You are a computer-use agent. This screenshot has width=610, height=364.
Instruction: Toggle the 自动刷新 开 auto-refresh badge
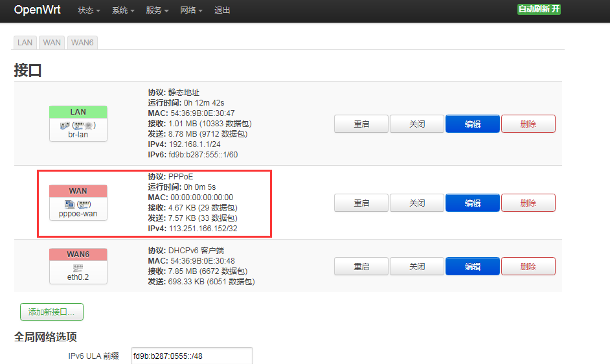pyautogui.click(x=539, y=9)
